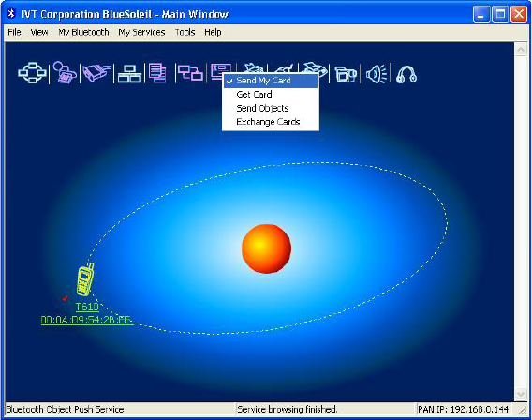The height and width of the screenshot is (420, 532).
Task: Click the orange sun local device ball
Action: [266, 248]
